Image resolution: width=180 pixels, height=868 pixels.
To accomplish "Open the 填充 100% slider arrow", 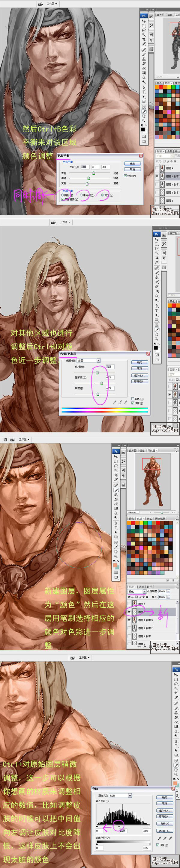I will tap(169, 597).
